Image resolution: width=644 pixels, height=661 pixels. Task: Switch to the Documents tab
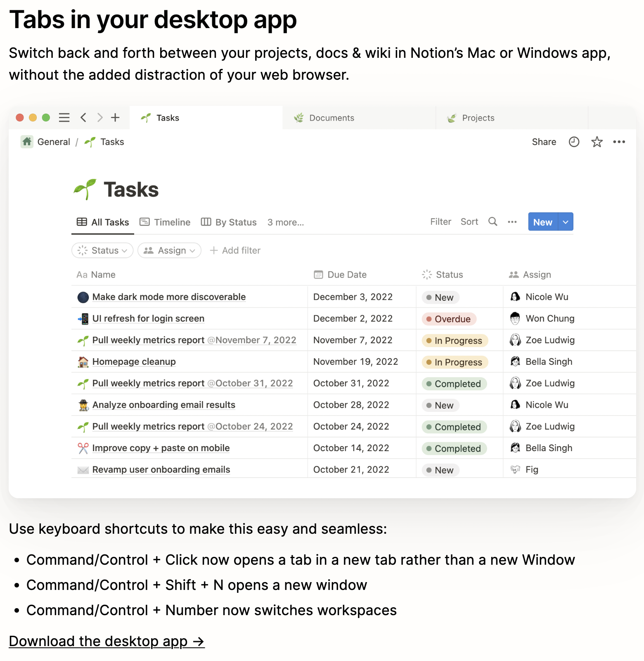pyautogui.click(x=359, y=118)
